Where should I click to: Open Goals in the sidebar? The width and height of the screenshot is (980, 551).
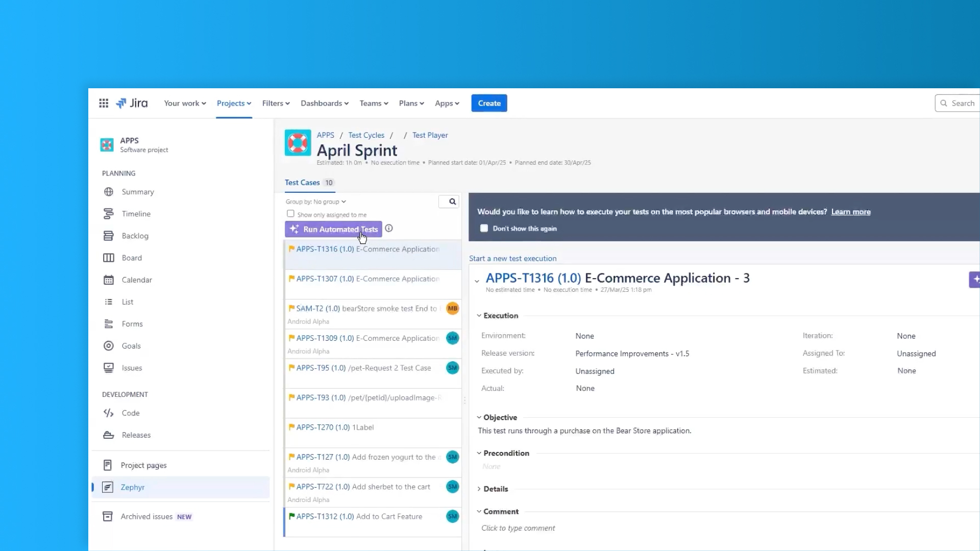pyautogui.click(x=131, y=345)
